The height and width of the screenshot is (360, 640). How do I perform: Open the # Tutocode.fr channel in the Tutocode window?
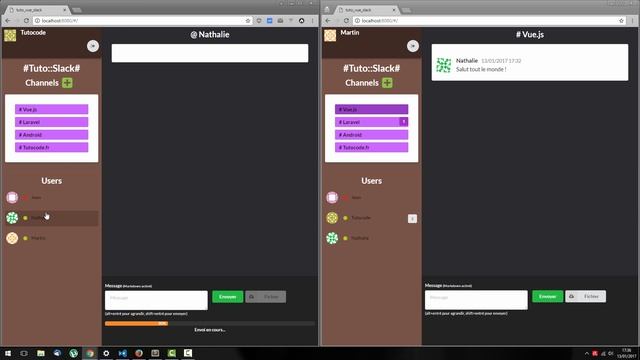[51, 147]
